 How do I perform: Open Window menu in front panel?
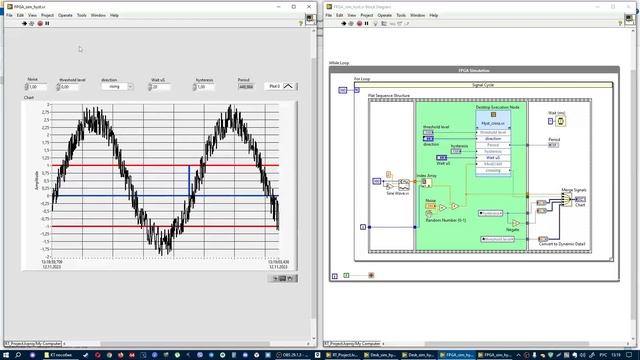pos(98,15)
